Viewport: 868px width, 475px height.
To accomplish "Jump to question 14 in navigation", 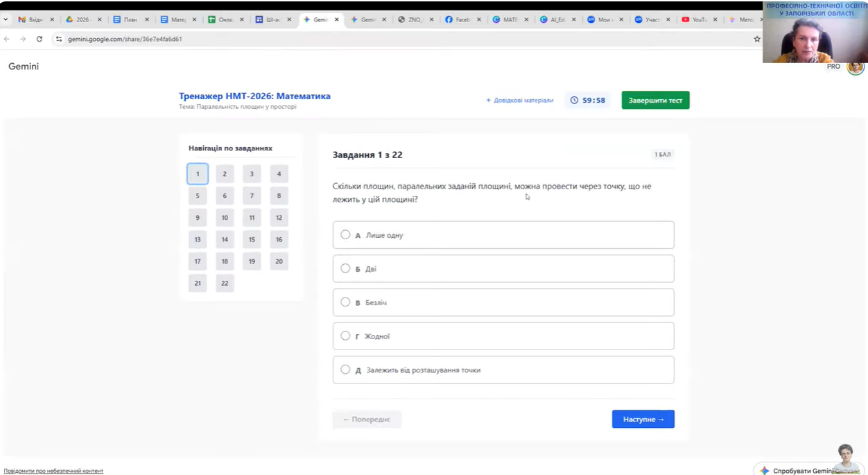I will 225,239.
